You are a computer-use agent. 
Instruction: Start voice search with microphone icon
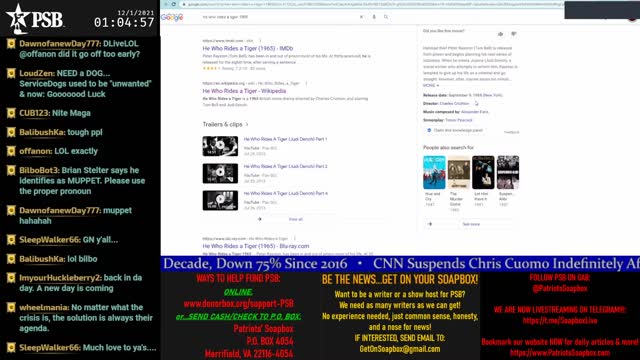pos(374,17)
